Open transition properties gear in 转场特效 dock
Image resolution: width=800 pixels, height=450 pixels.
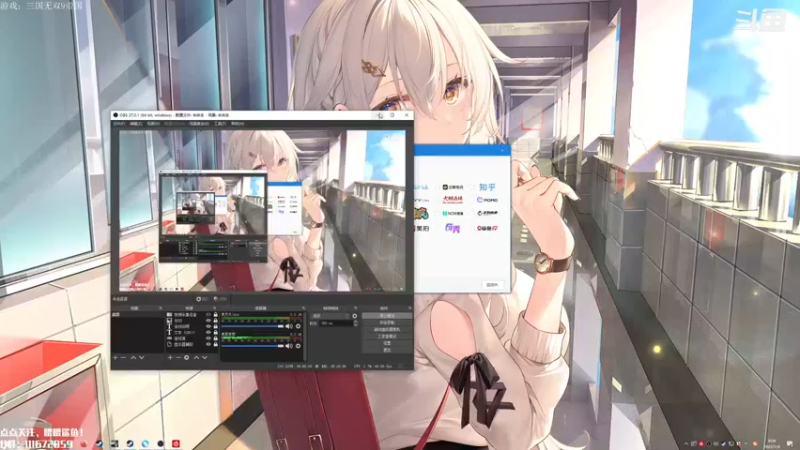click(x=355, y=316)
